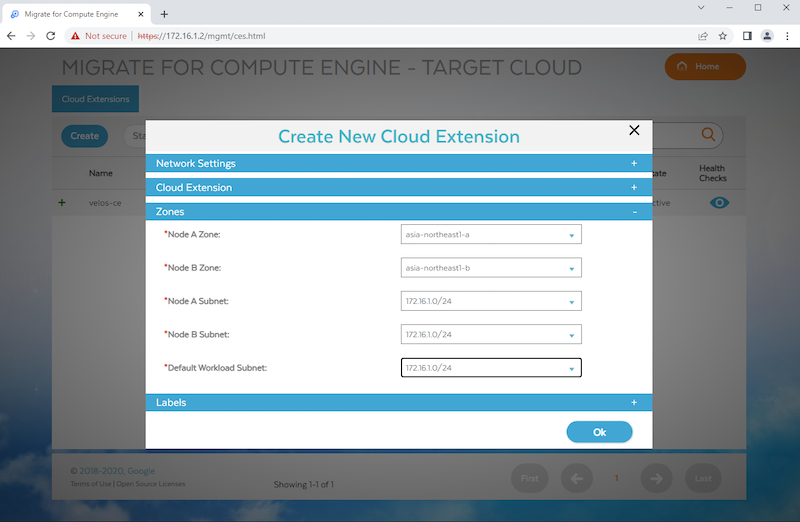Open Chrome's three-dot menu
This screenshot has height=522, width=800.
[x=785, y=36]
